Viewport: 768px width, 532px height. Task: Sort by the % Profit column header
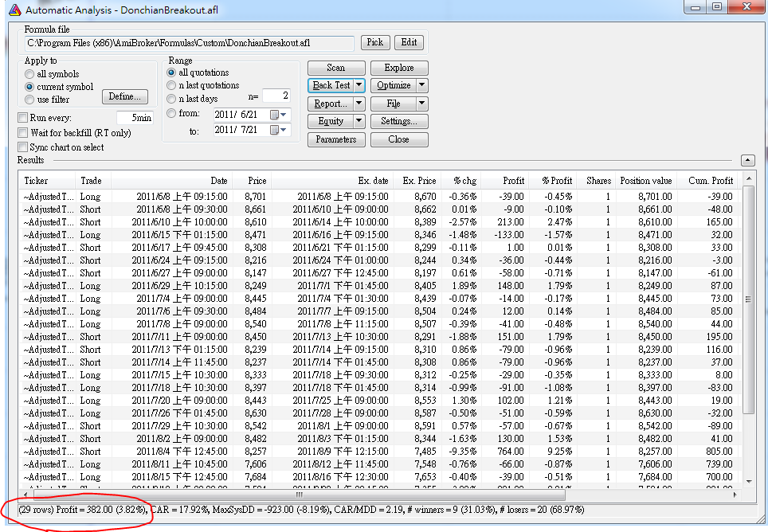pos(553,181)
